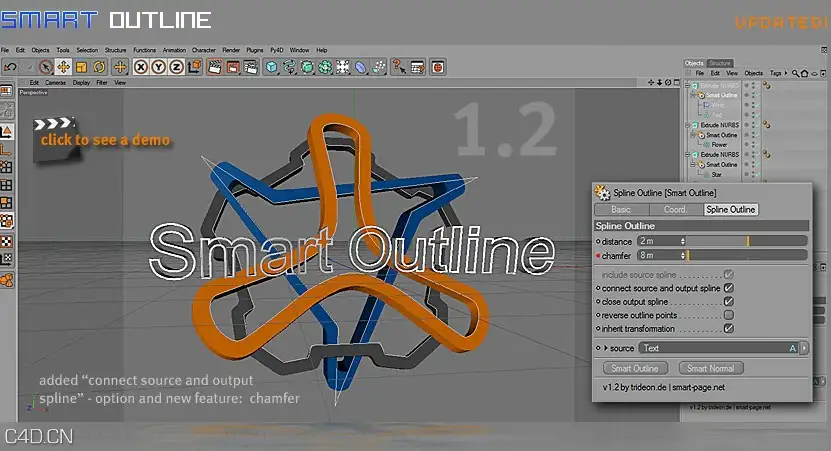This screenshot has height=451, width=831.
Task: Click the red-ball icon at toolbar end
Action: click(x=437, y=67)
